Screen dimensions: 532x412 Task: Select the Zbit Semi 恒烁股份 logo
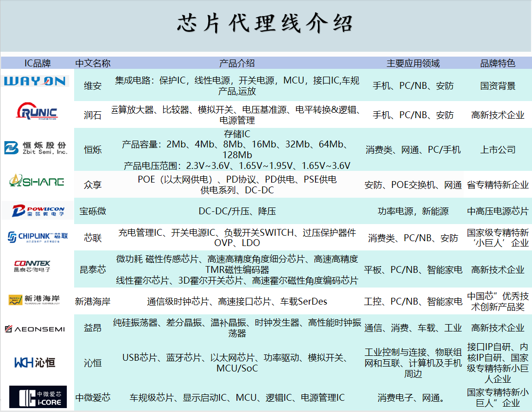(36, 148)
